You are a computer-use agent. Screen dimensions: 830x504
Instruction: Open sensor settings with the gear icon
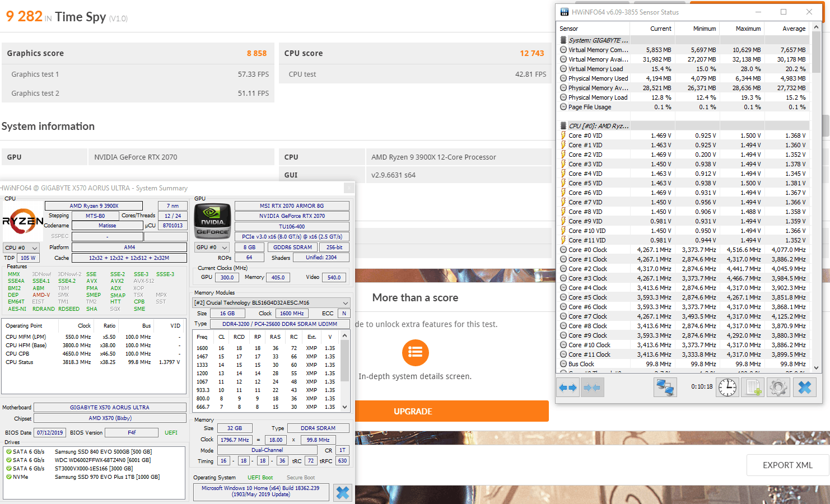778,388
